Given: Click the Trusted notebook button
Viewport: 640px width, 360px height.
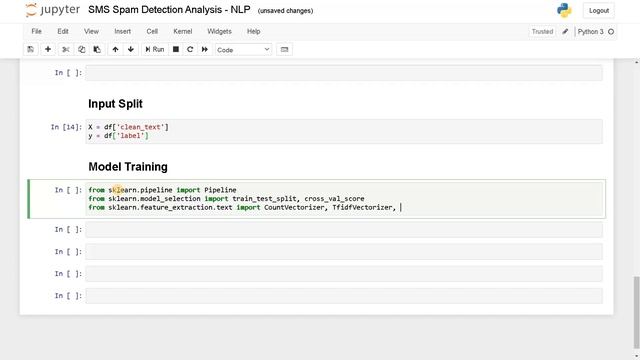Looking at the screenshot, I should point(542,31).
